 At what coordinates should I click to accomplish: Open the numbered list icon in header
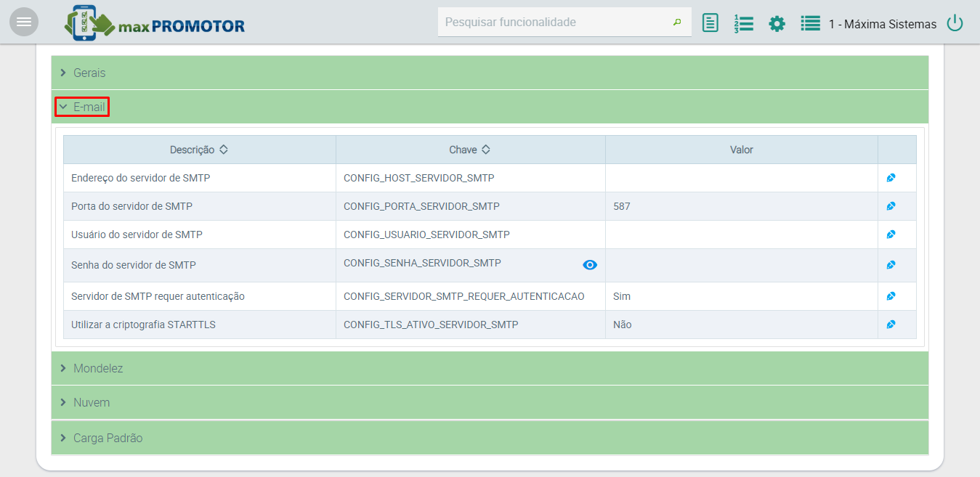[743, 23]
